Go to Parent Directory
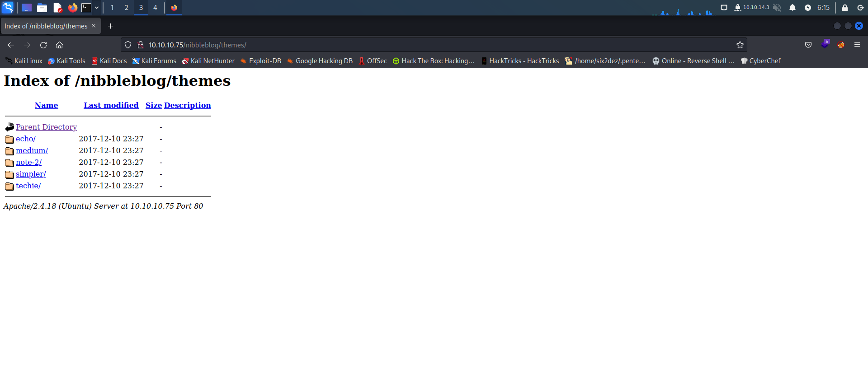Image resolution: width=868 pixels, height=388 pixels. pyautogui.click(x=46, y=127)
